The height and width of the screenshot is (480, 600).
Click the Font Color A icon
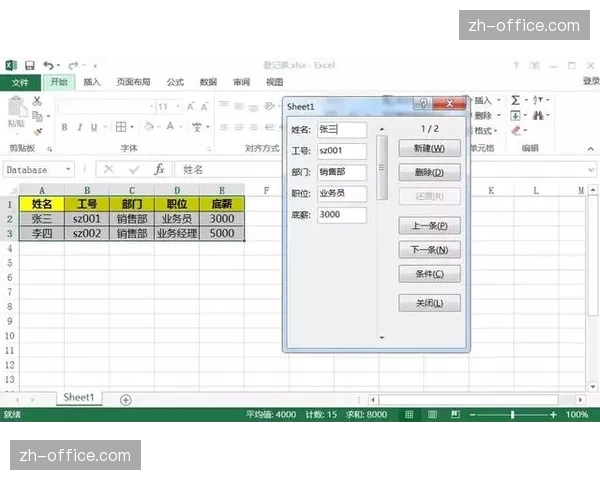[170, 126]
